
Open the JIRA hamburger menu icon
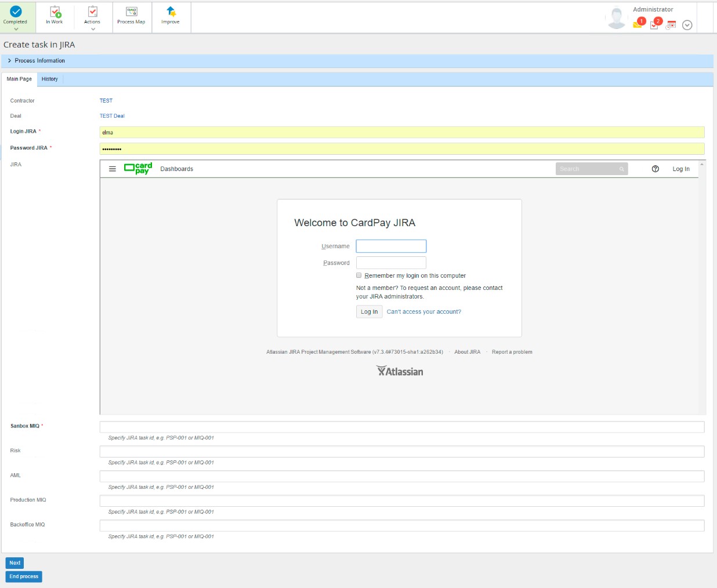tap(113, 169)
